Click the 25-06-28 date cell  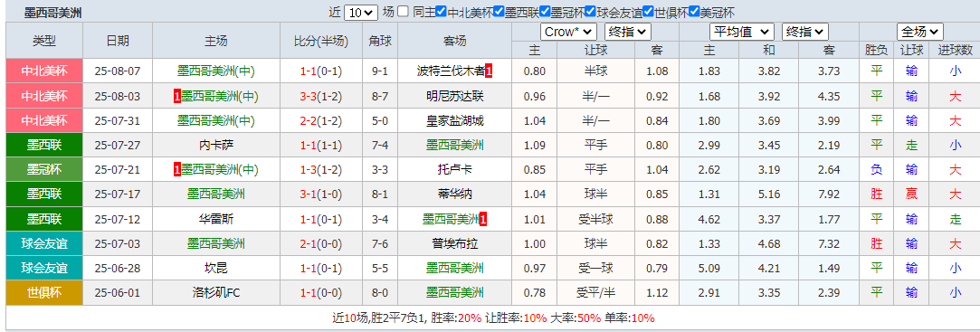pyautogui.click(x=118, y=269)
